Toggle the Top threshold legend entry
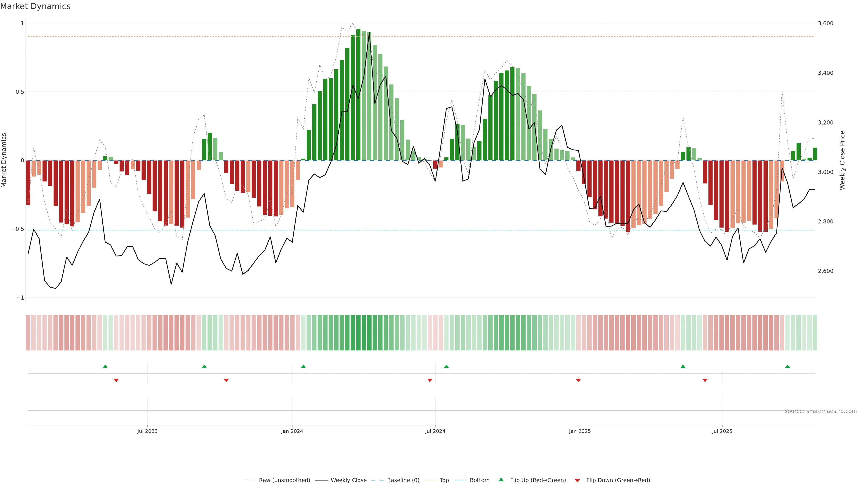The image size is (868, 488). click(x=444, y=480)
